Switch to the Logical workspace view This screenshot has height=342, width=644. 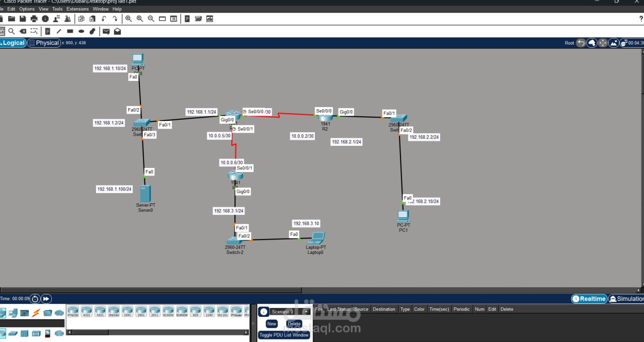pyautogui.click(x=13, y=43)
